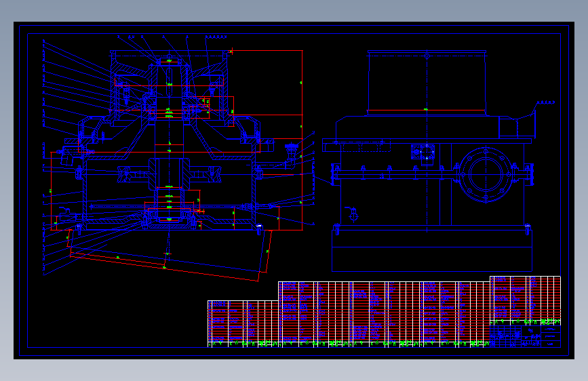Select the rectangular hopper atop the right view
The image size is (588, 381).
[x=427, y=83]
